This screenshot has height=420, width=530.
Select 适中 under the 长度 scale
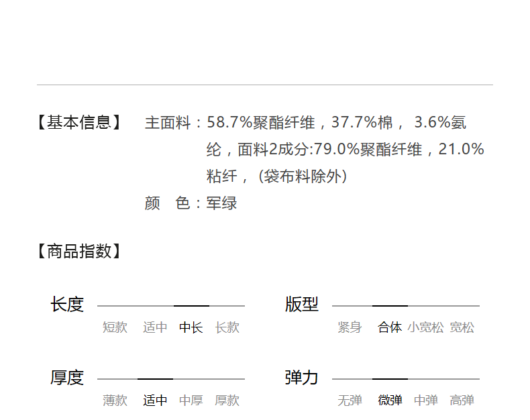click(x=155, y=327)
